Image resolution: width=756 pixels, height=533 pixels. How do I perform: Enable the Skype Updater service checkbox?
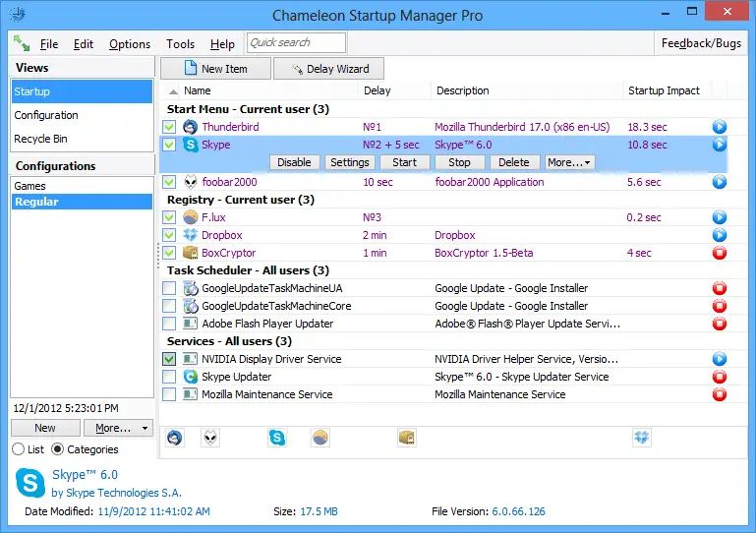pyautogui.click(x=170, y=377)
